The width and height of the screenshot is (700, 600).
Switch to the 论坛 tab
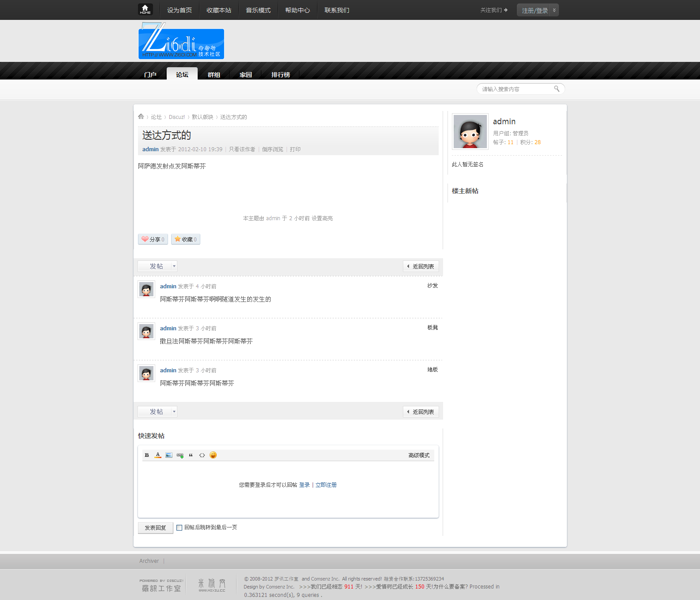coord(182,74)
